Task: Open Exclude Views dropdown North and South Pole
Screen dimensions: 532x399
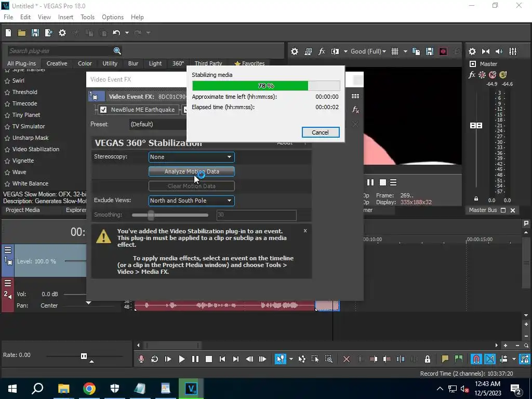Action: pos(191,201)
